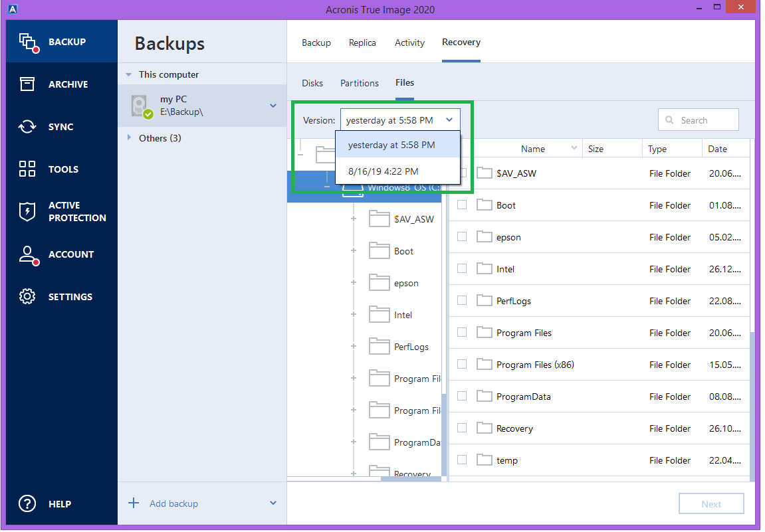Viewport: 765px width, 532px height.
Task: Select the ProgramData folder icon in list
Action: (x=484, y=396)
